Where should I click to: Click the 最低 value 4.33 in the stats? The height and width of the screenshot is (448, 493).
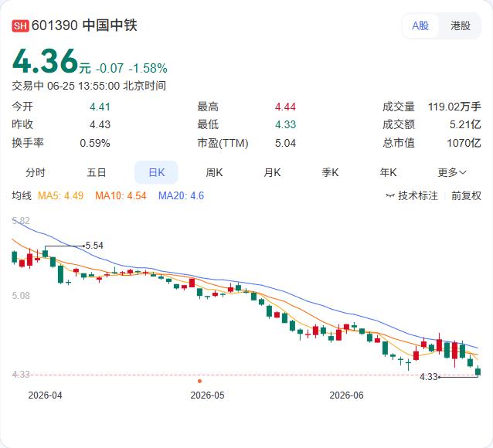coord(285,124)
